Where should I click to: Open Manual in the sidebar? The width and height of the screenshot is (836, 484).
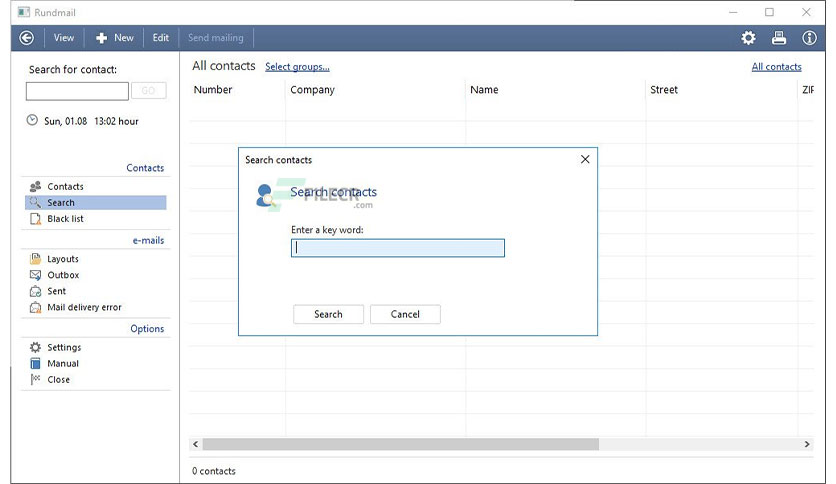63,364
